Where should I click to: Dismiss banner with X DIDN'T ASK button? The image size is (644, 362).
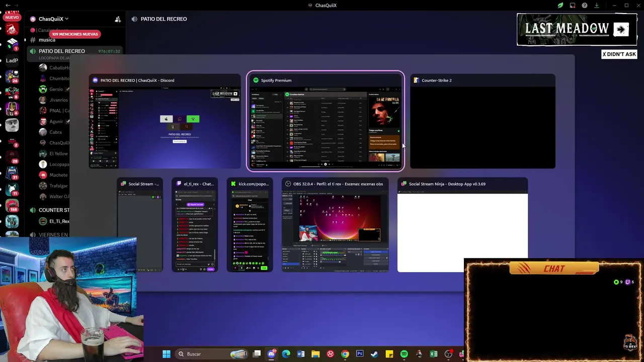(619, 54)
